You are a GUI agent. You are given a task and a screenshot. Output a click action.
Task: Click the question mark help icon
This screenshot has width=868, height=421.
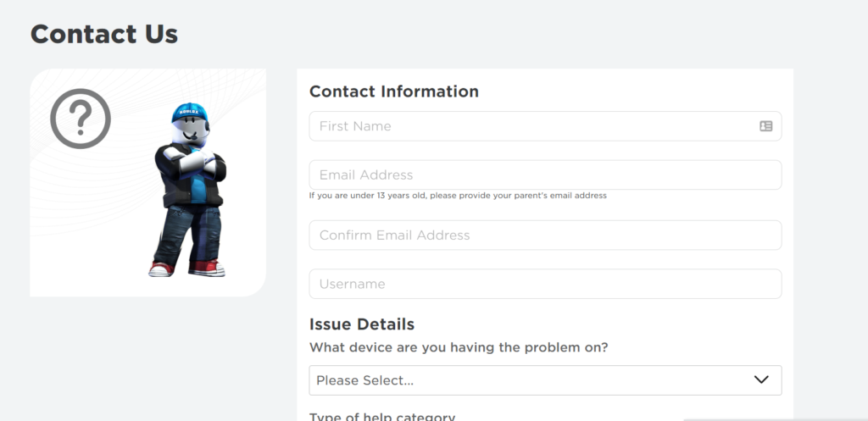click(81, 119)
